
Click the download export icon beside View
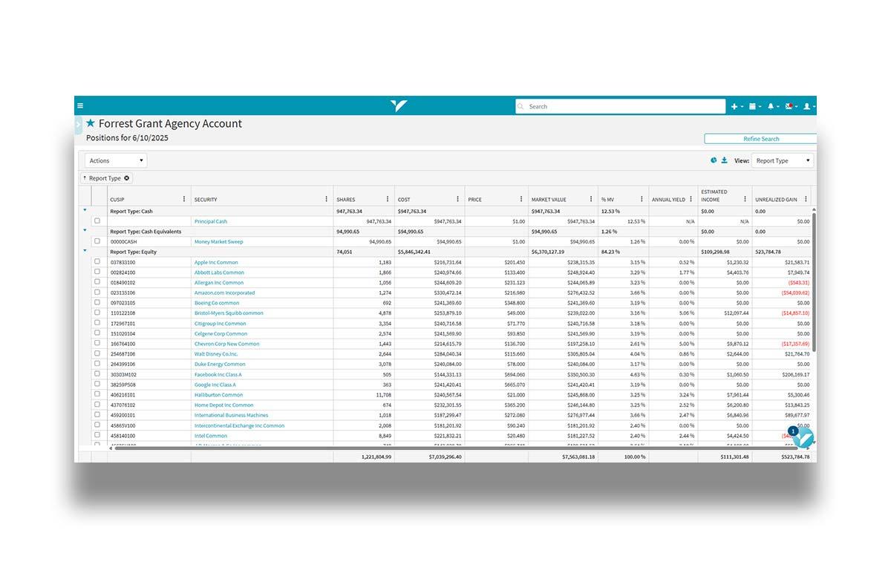tap(724, 160)
